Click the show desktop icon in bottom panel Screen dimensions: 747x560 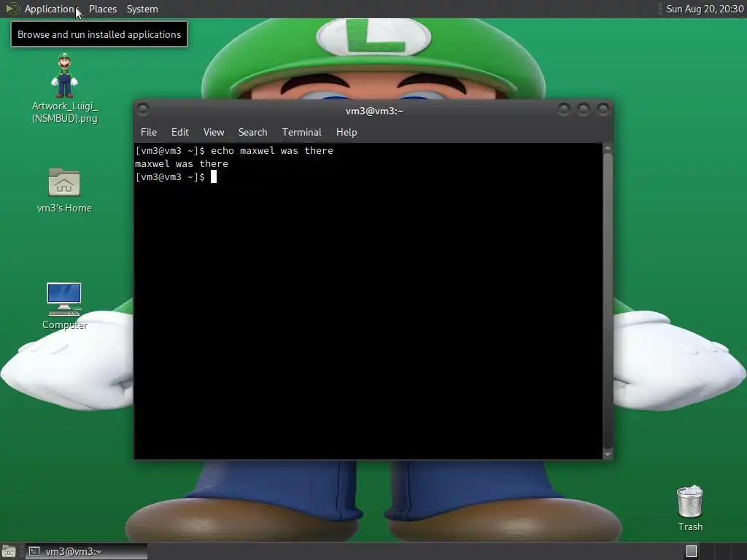9,551
